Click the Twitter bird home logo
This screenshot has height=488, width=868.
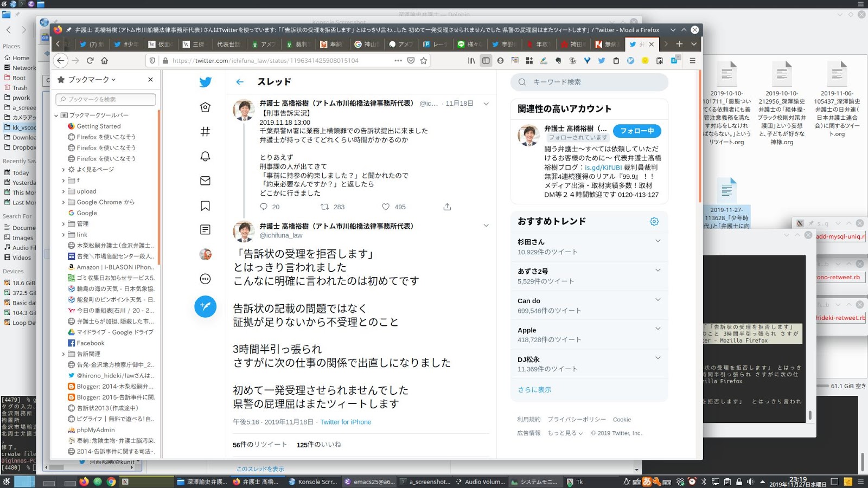[x=205, y=82]
